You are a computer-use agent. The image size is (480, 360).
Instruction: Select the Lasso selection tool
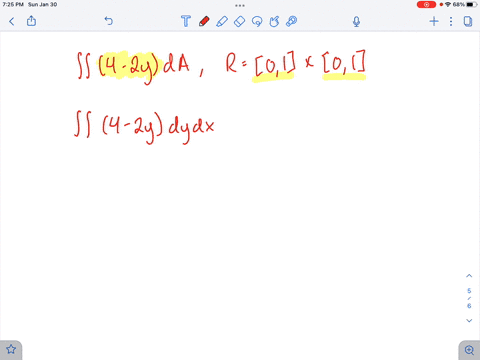pos(257,22)
